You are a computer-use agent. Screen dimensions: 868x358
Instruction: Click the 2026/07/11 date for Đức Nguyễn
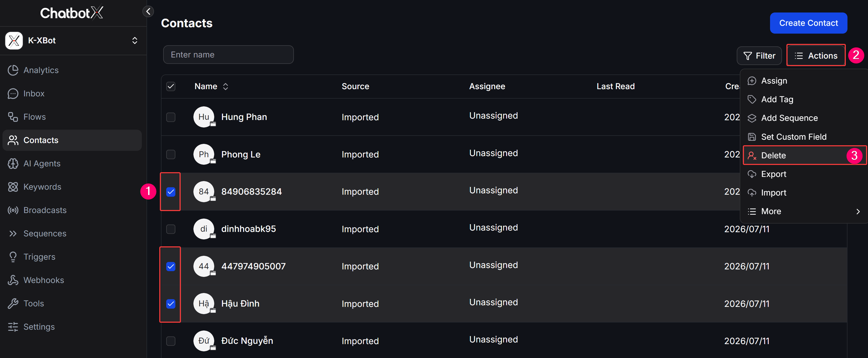point(747,341)
